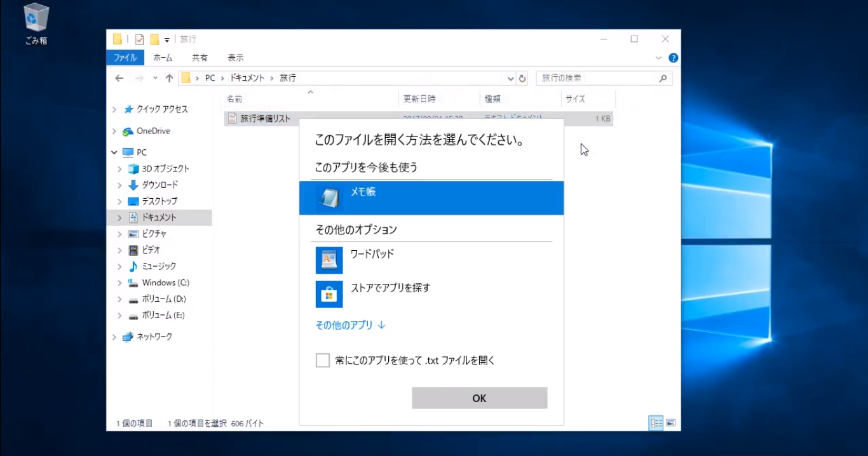
Task: Sort files by the サイズ column header
Action: click(588, 99)
